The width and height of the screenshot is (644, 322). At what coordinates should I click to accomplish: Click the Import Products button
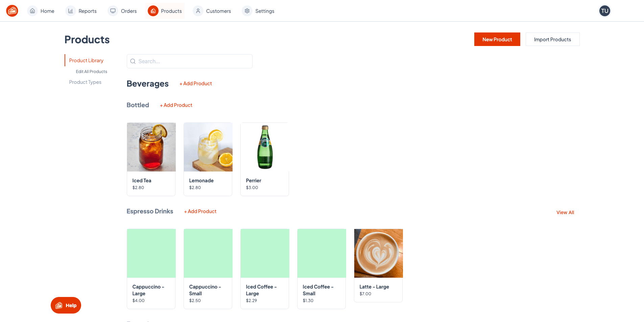click(x=552, y=39)
